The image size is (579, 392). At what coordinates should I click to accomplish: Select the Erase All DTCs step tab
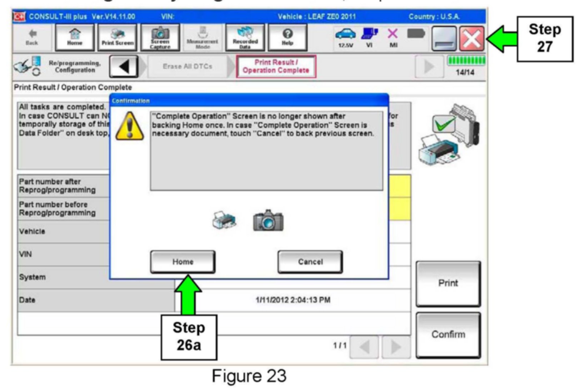pos(187,66)
